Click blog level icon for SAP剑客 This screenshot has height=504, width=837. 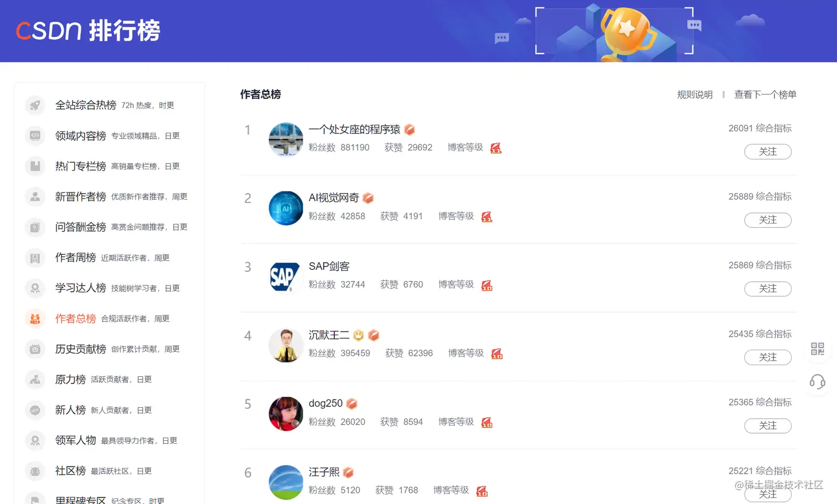point(487,285)
